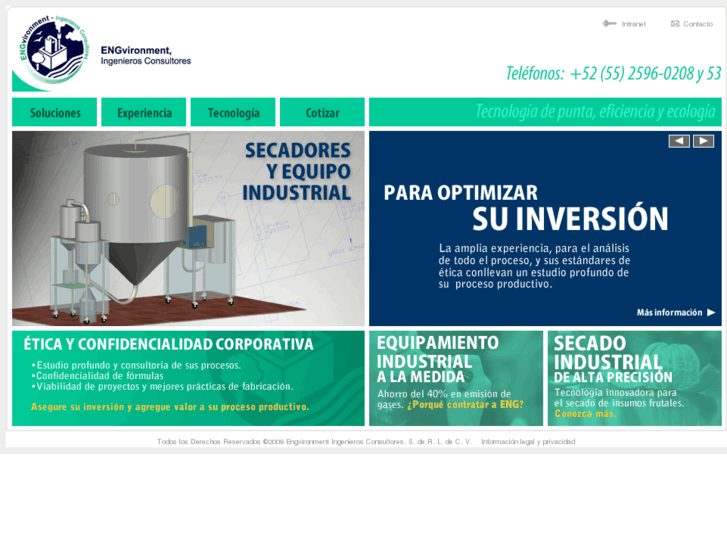Click the Su Inversión banner heading
This screenshot has width=727, height=545.
point(570,218)
